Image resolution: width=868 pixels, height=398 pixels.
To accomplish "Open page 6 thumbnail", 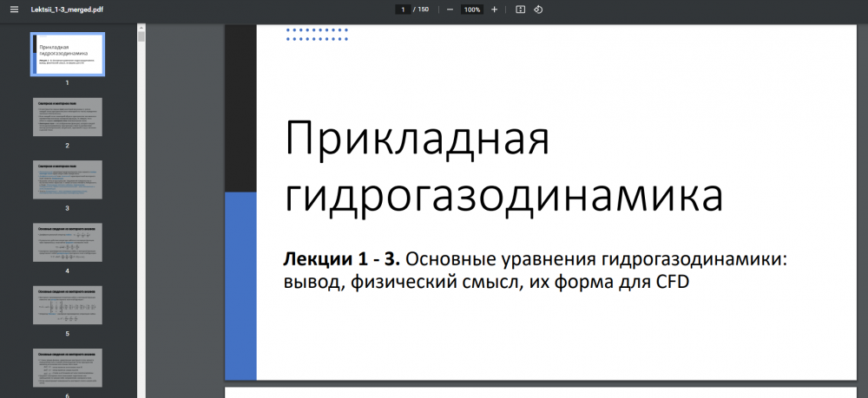I will click(68, 368).
